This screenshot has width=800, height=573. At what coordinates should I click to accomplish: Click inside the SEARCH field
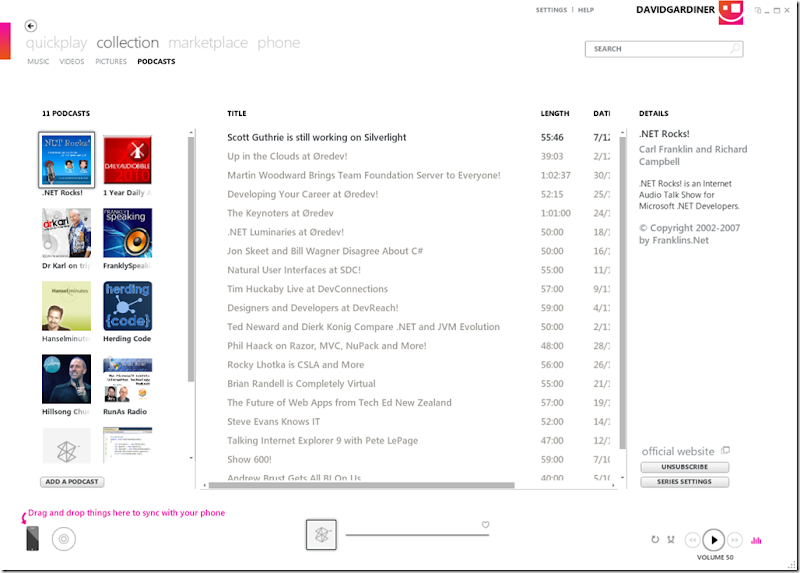[x=663, y=49]
